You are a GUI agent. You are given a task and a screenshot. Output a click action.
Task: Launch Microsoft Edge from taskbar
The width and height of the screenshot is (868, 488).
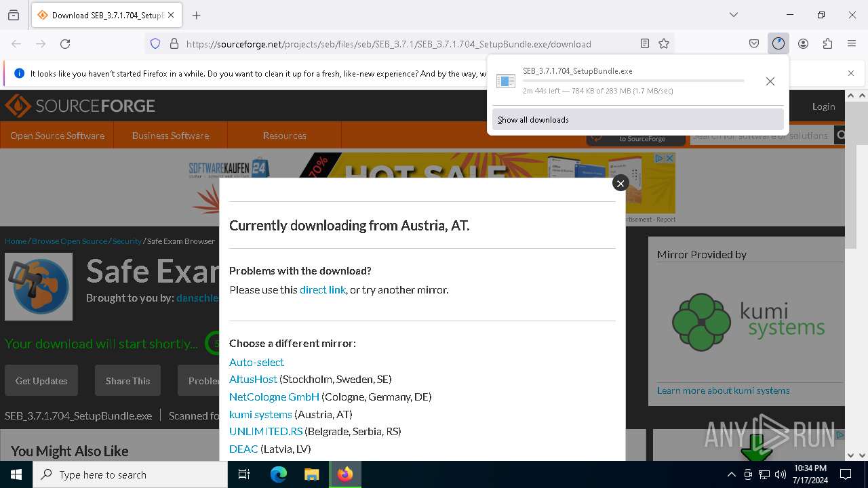(279, 474)
